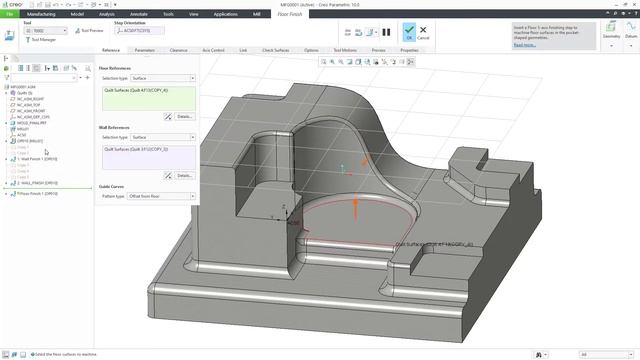Click the first toolpath display icon in ribbon
Viewport: 640px width, 360px height.
(348, 32)
